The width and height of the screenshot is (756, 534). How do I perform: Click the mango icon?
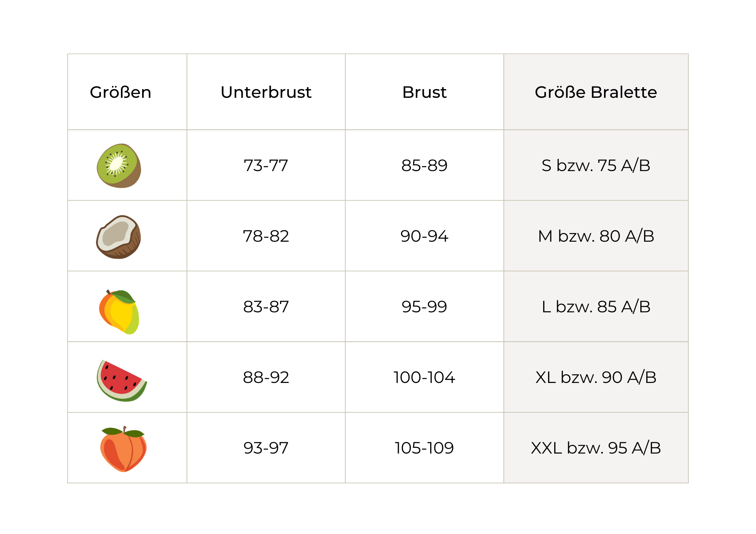[x=119, y=312]
